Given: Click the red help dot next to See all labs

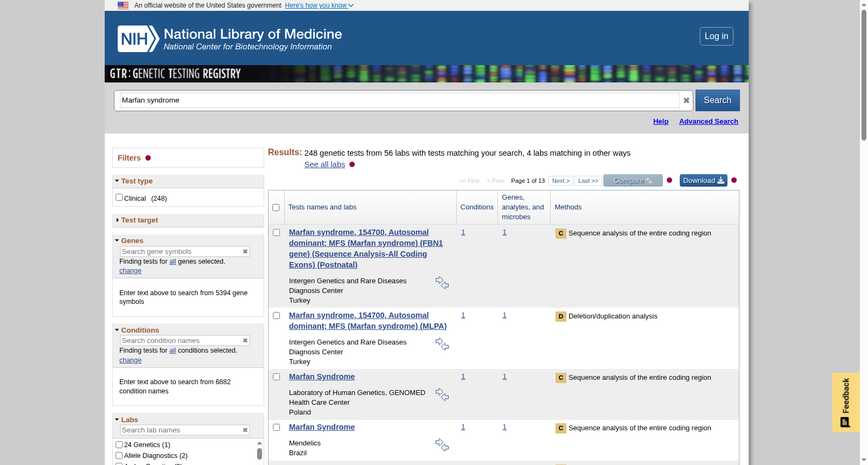Looking at the screenshot, I should pyautogui.click(x=352, y=164).
